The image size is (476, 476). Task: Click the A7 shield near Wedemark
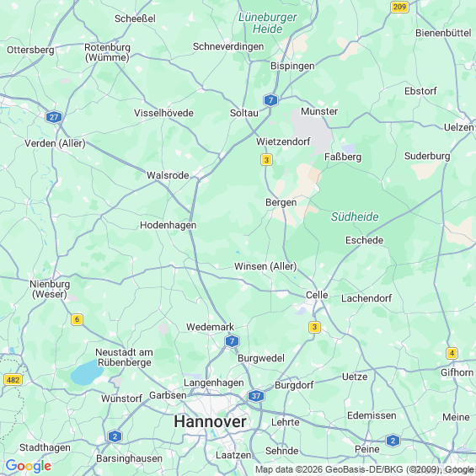pyautogui.click(x=232, y=341)
